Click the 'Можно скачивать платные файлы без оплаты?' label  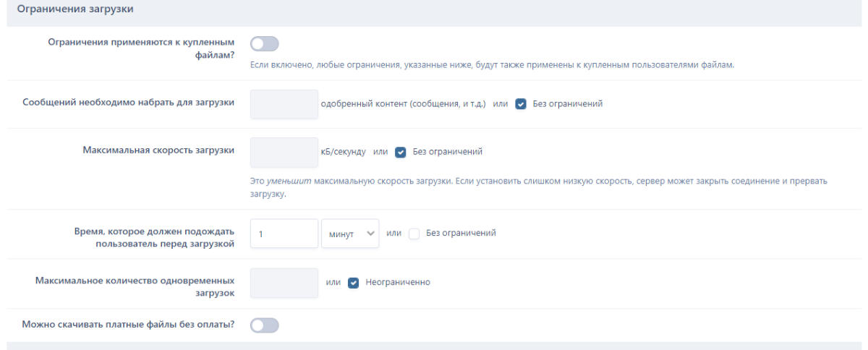(128, 324)
